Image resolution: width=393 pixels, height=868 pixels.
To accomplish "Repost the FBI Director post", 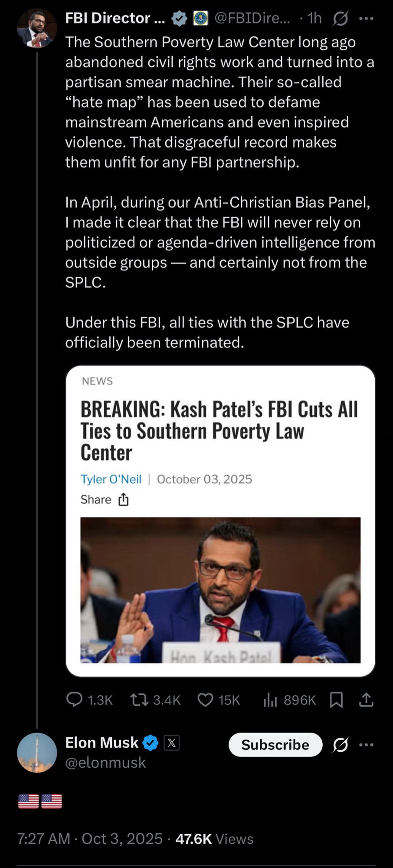I will tap(140, 700).
